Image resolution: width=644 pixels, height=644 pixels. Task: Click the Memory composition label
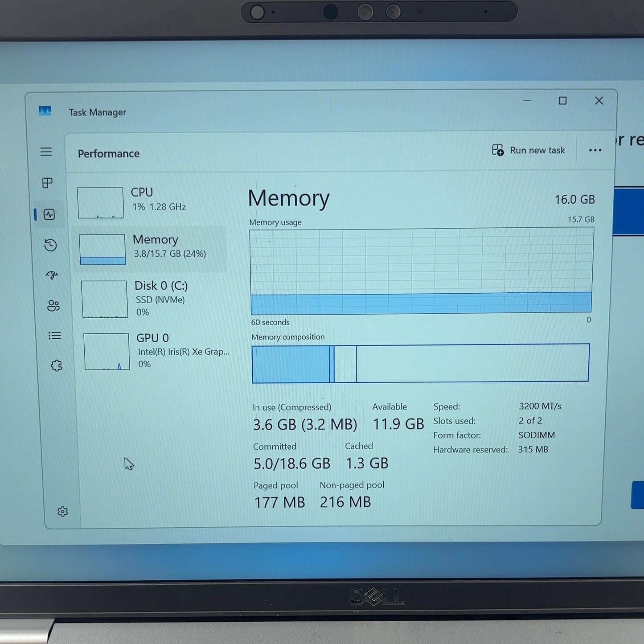[x=288, y=337]
